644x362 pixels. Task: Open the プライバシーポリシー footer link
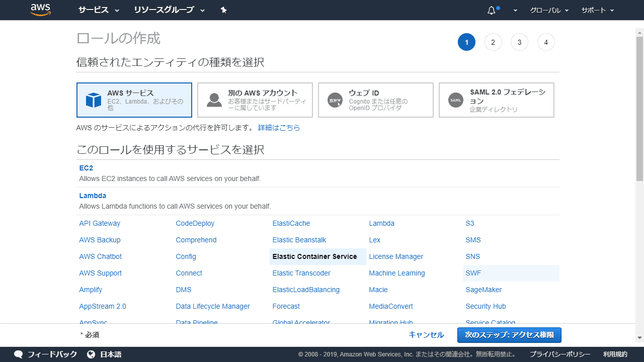pos(560,354)
